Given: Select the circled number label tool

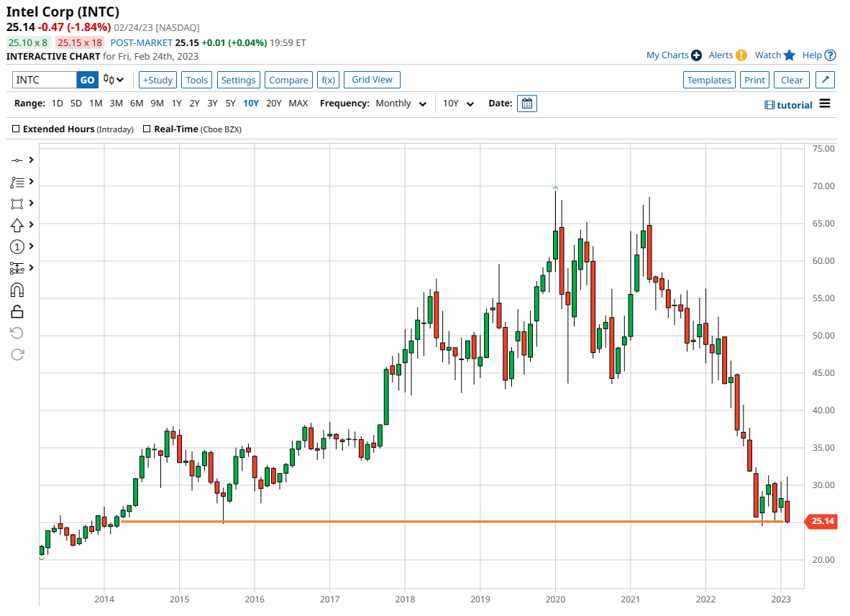Looking at the screenshot, I should coord(17,247).
